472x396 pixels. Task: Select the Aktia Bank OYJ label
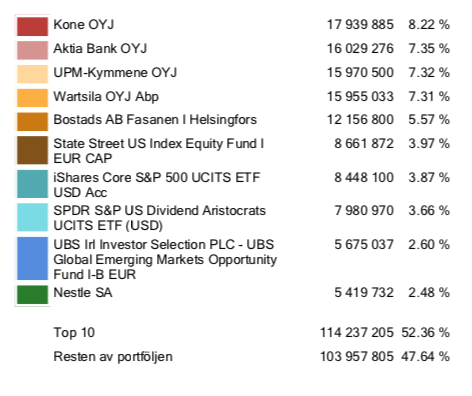tap(100, 49)
